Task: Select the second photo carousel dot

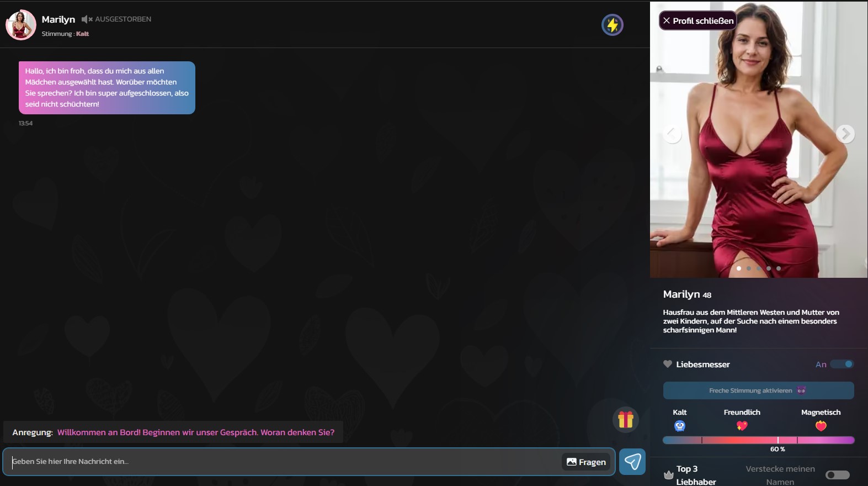Action: [x=749, y=268]
